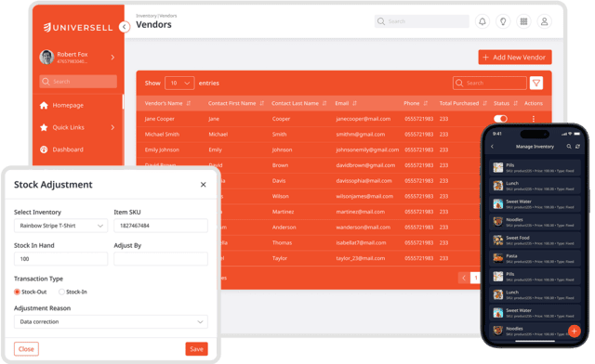595x364 pixels.
Task: Click the sidebar search field
Action: (x=78, y=82)
